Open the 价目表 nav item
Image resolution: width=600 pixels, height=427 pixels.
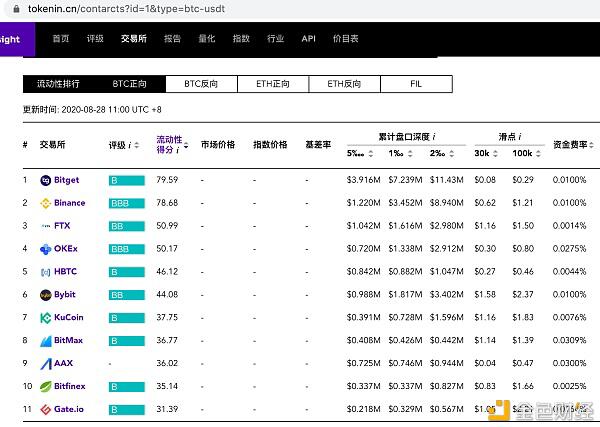346,39
